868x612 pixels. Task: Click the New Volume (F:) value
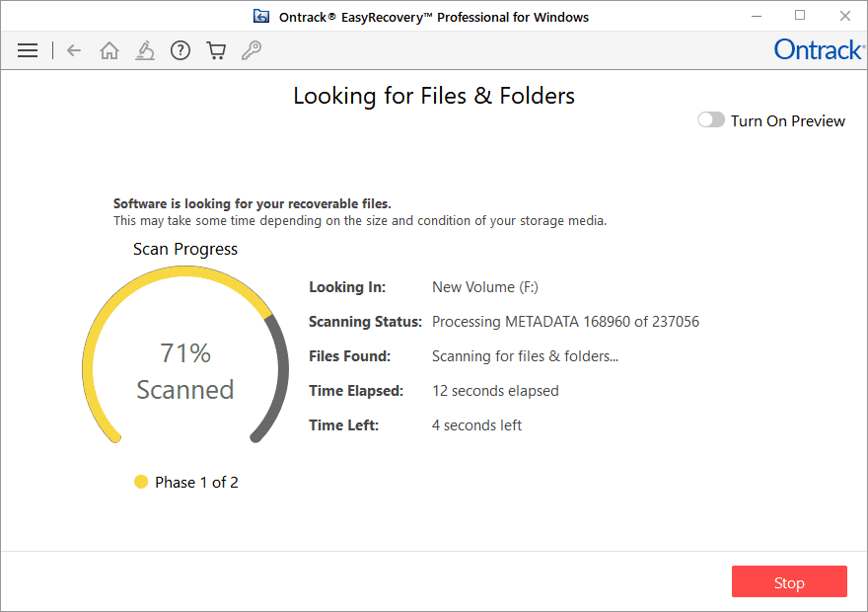(485, 287)
